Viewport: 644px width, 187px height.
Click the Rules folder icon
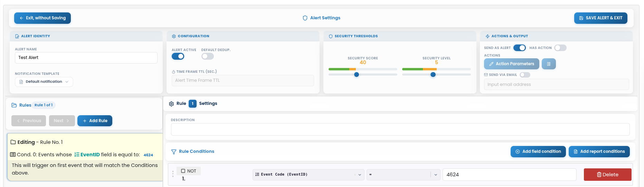point(14,105)
